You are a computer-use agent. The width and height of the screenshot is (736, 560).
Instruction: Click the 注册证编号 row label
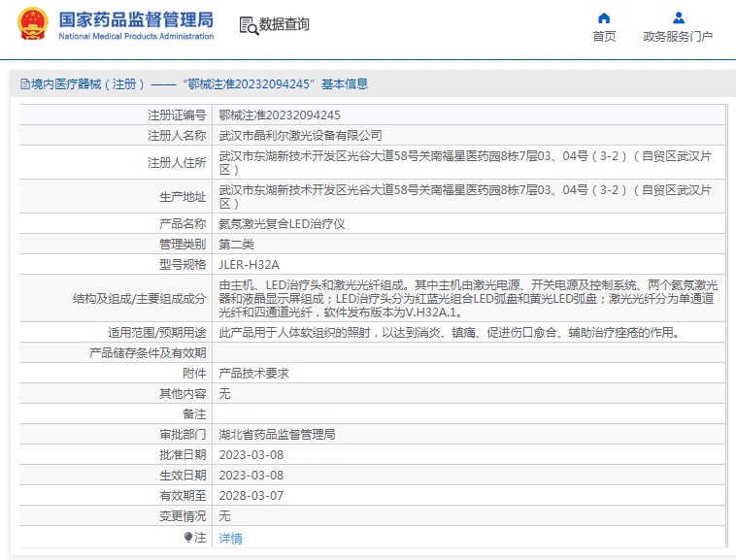(177, 115)
